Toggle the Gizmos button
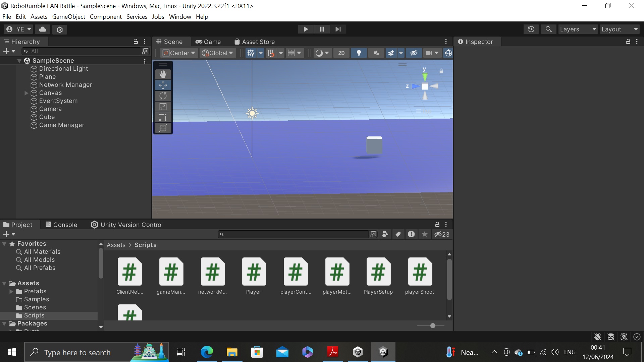The image size is (644, 362). point(448,53)
